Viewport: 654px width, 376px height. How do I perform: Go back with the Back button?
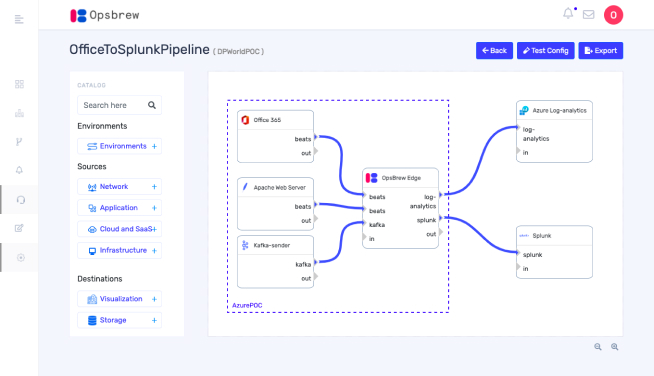coord(494,50)
